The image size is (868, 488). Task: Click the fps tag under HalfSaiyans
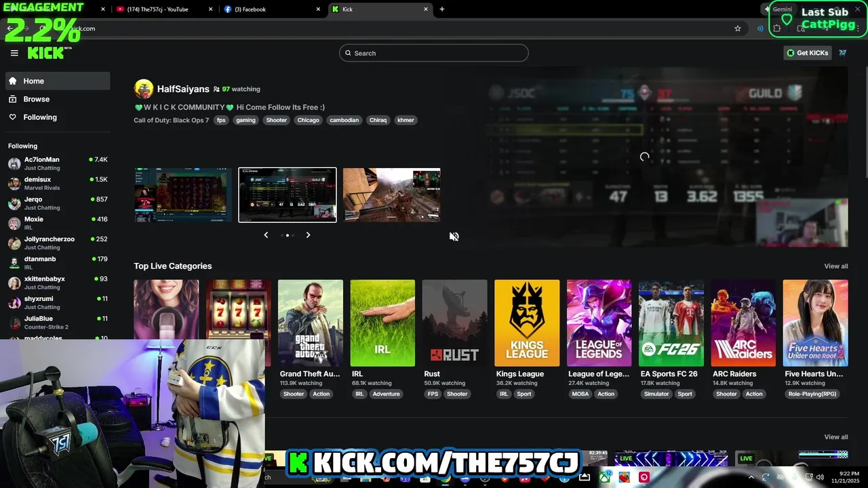point(221,120)
